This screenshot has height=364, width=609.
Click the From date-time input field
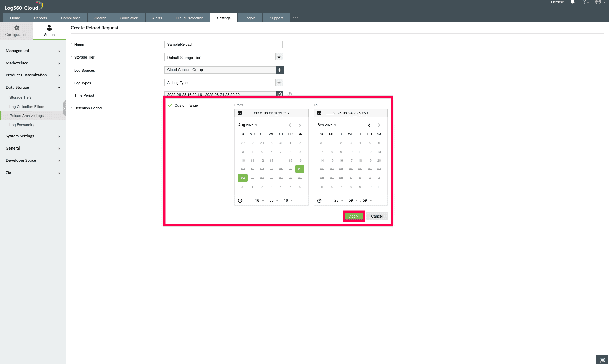271,113
